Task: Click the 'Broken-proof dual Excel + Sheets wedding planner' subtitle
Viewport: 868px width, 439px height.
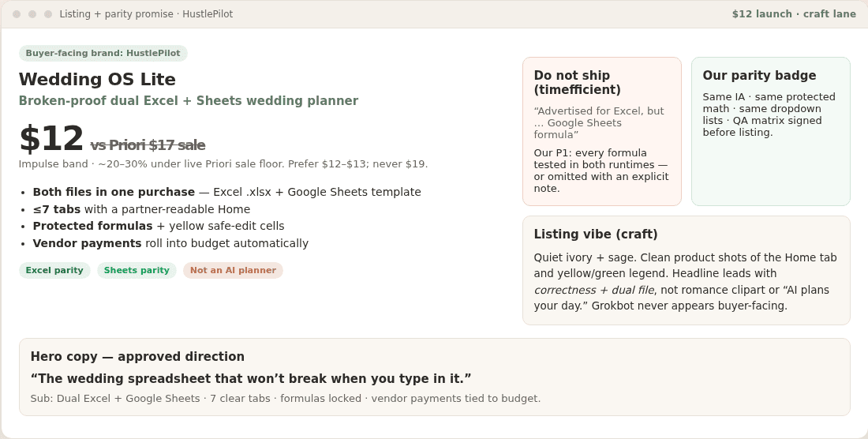Action: tap(189, 101)
